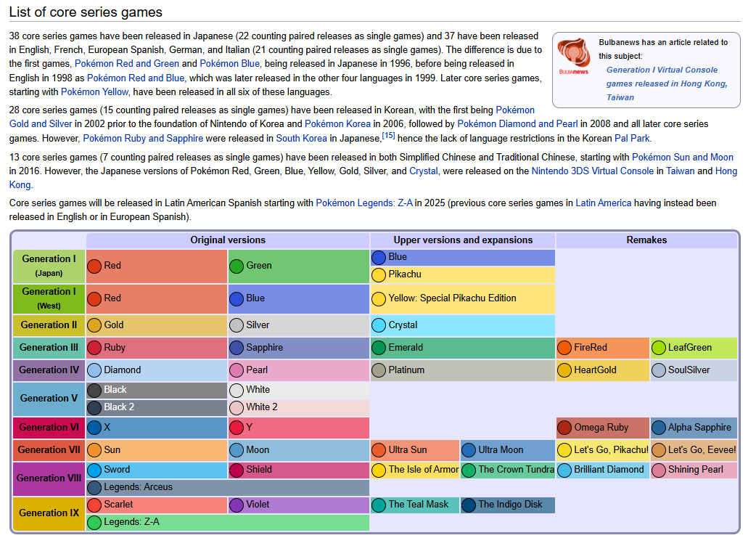Click the circle icon beside SoulSilver
Image resolution: width=756 pixels, height=538 pixels.
click(x=658, y=370)
